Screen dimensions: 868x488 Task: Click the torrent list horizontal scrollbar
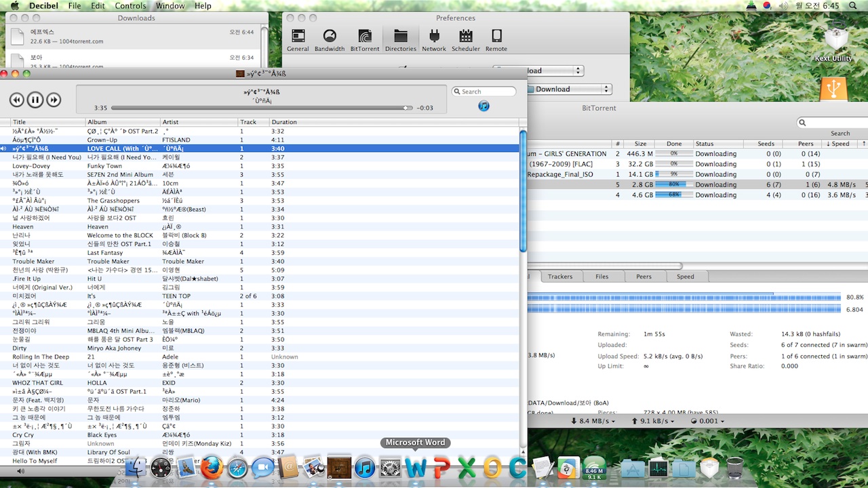[x=604, y=266]
